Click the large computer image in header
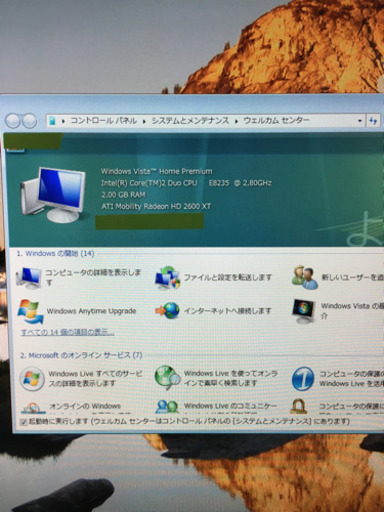384x512 pixels. point(53,195)
